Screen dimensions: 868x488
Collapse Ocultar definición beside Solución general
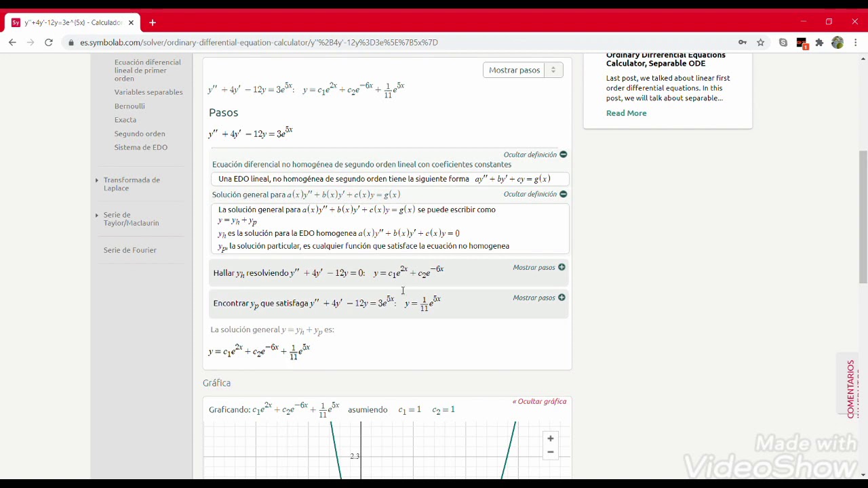(x=535, y=194)
